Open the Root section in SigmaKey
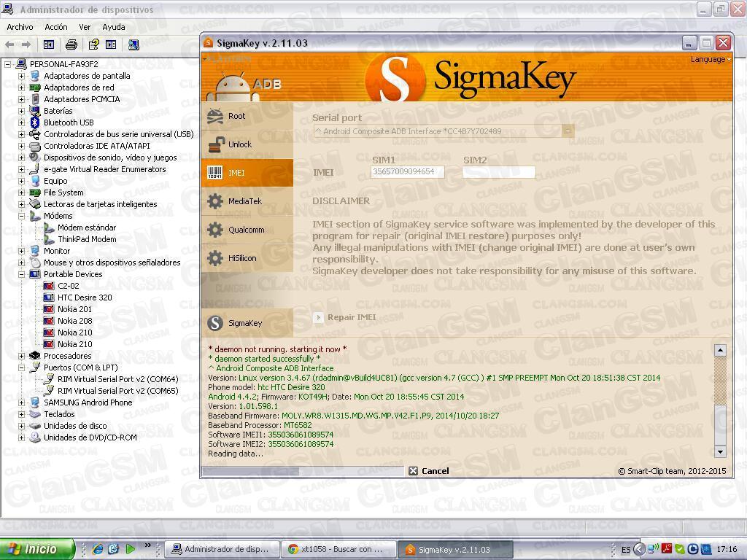Image resolution: width=747 pixels, height=560 pixels. (x=247, y=116)
